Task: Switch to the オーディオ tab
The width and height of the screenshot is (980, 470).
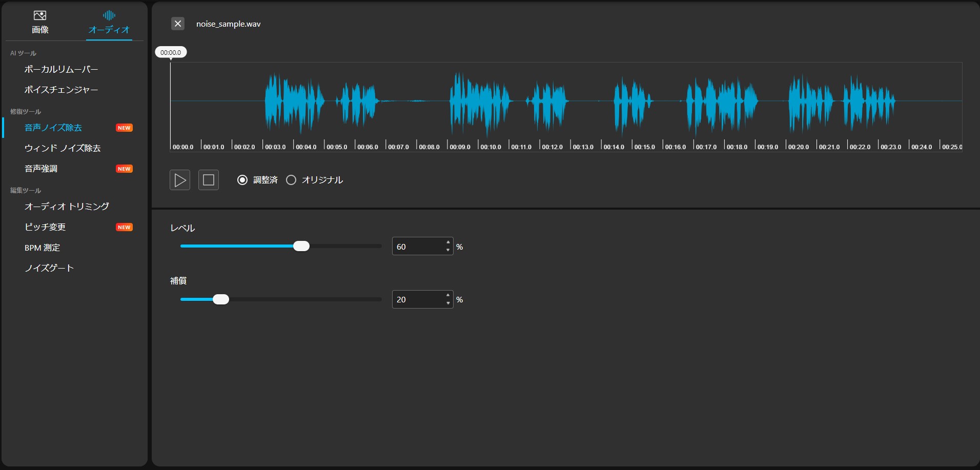Action: coord(109,23)
